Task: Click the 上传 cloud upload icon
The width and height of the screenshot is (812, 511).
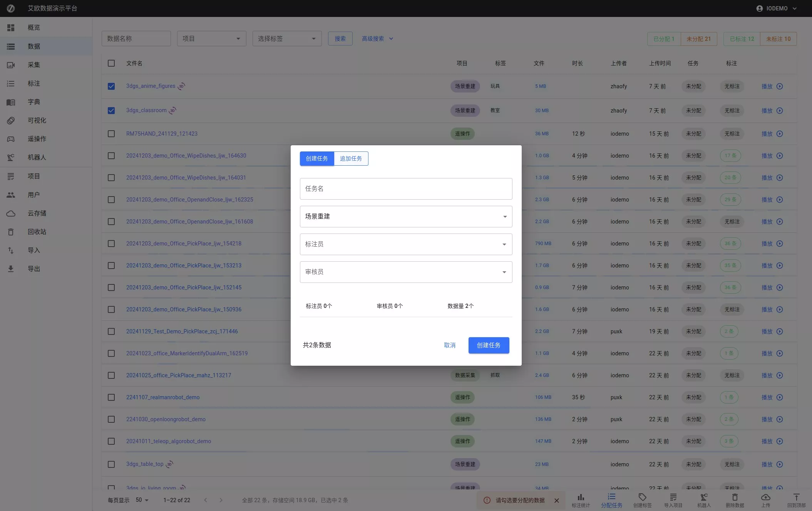Action: tap(765, 497)
